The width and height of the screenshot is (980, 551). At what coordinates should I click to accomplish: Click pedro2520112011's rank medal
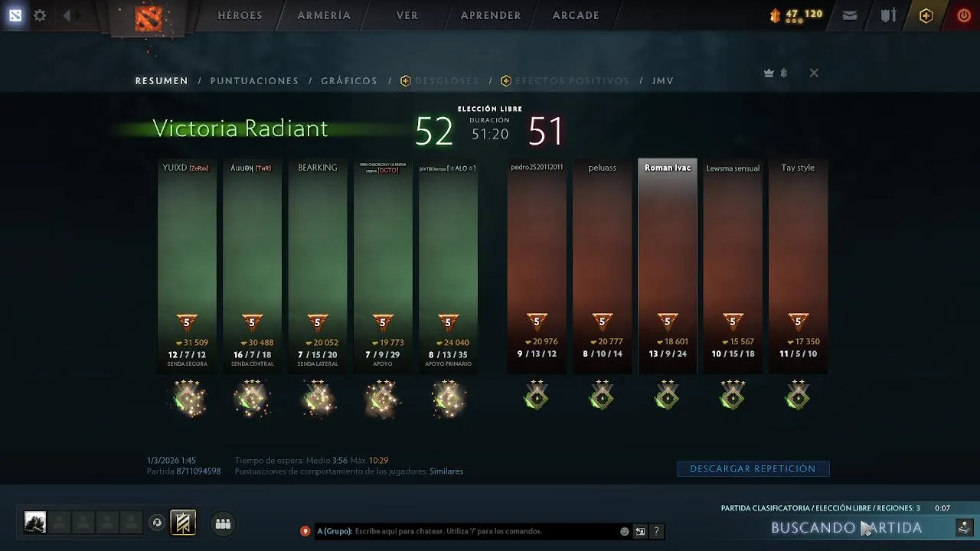(537, 396)
